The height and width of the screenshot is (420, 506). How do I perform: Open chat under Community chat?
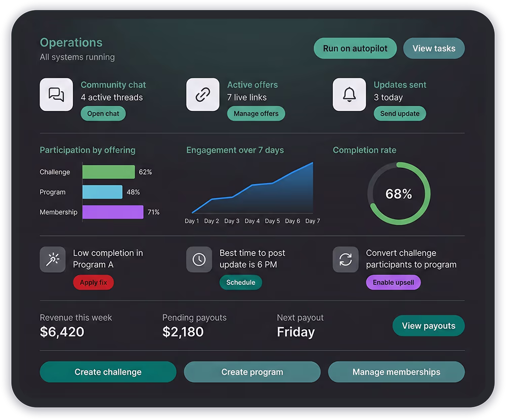click(x=103, y=114)
